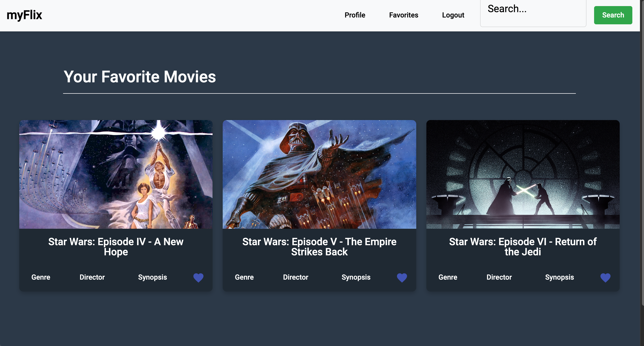View Director of A New Hope
Image resolution: width=644 pixels, height=346 pixels.
pyautogui.click(x=92, y=277)
